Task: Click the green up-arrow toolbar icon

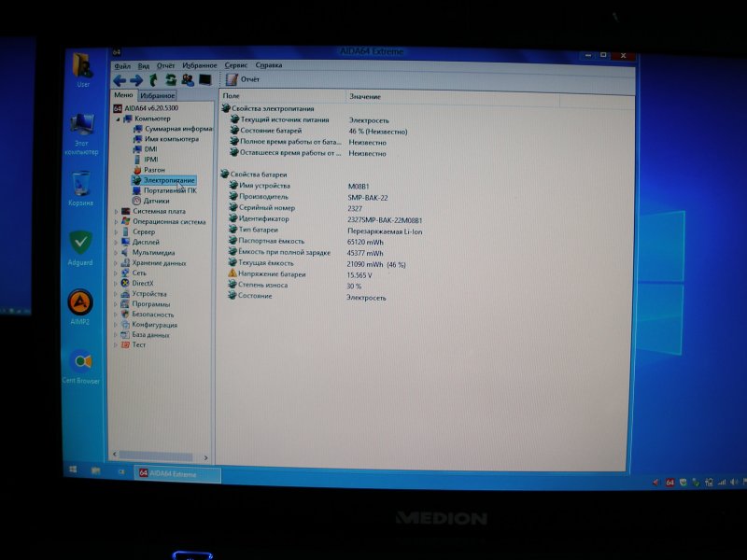Action: click(154, 79)
